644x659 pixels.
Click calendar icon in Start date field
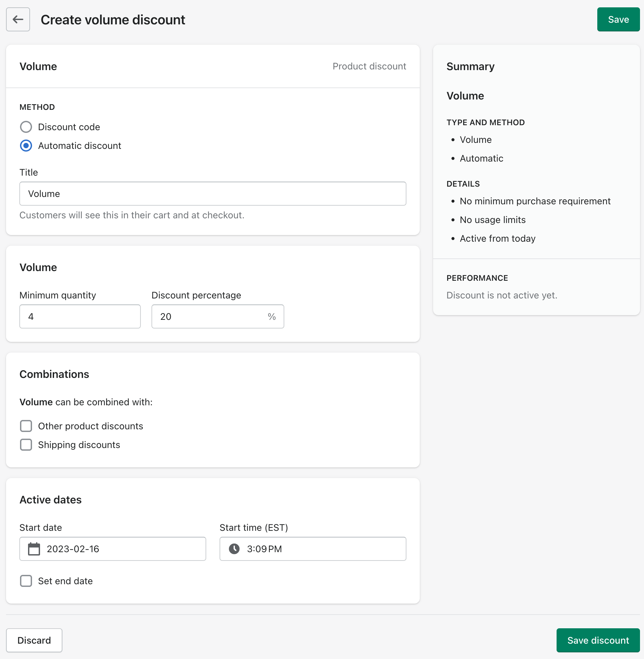coord(34,548)
